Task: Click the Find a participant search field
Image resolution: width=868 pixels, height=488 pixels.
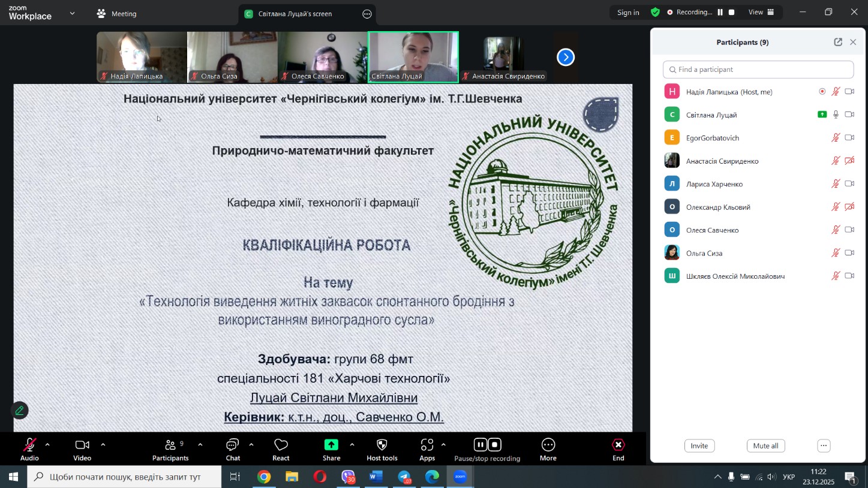Action: (758, 70)
